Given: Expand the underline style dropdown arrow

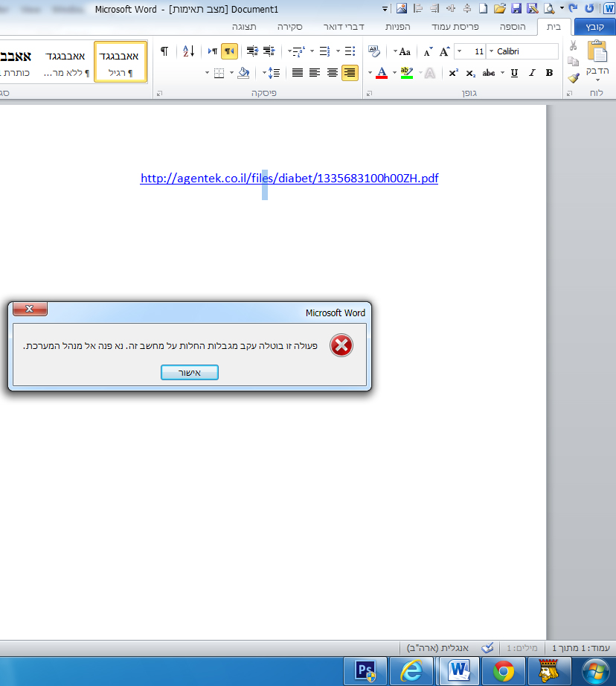Looking at the screenshot, I should [x=502, y=73].
